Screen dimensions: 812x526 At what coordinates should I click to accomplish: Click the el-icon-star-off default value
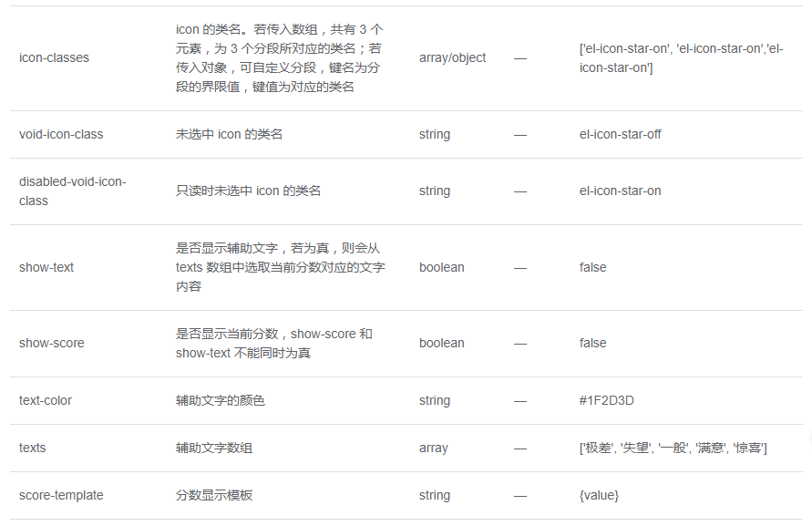click(x=620, y=134)
